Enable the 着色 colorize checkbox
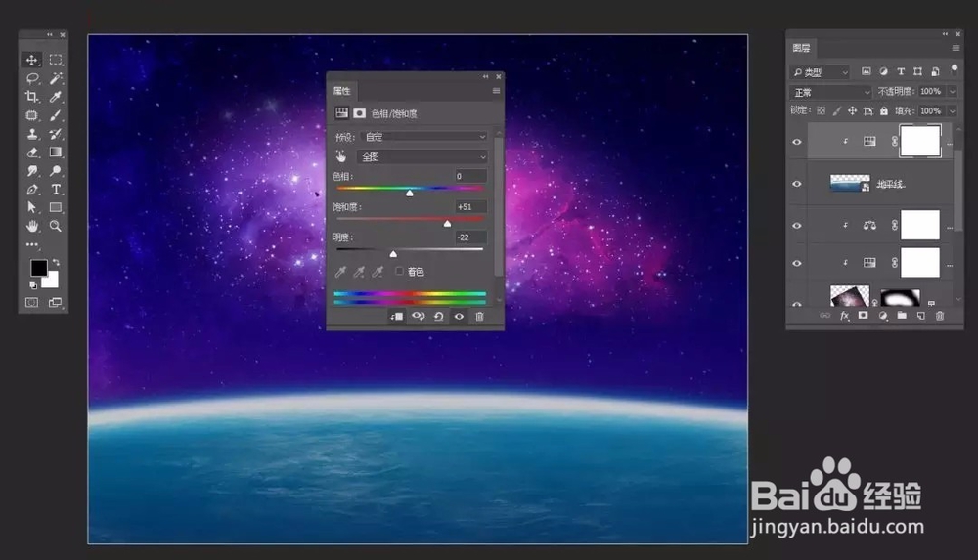The image size is (978, 560). click(x=399, y=272)
